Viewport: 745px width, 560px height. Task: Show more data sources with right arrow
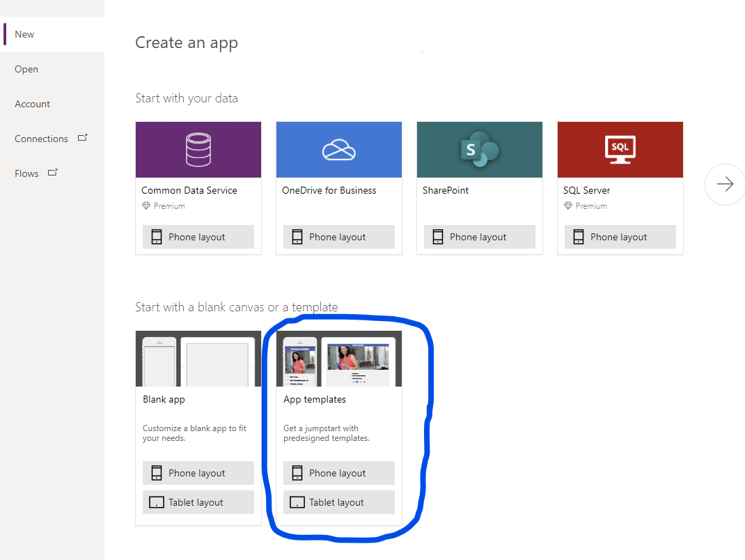pos(725,184)
